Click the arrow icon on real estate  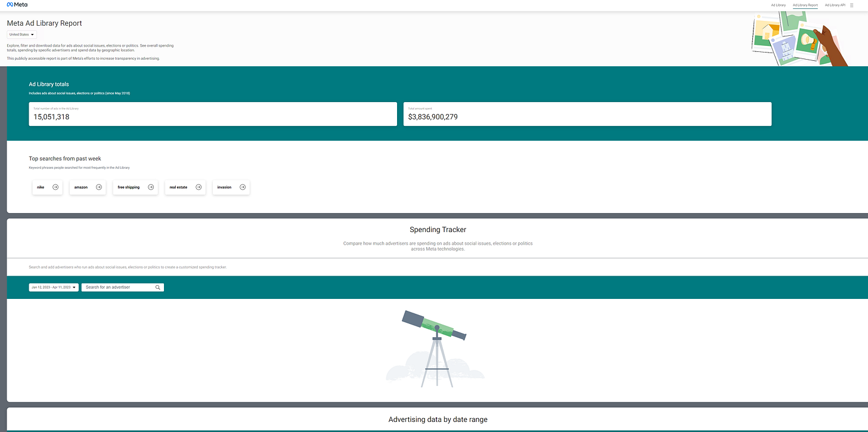click(199, 187)
